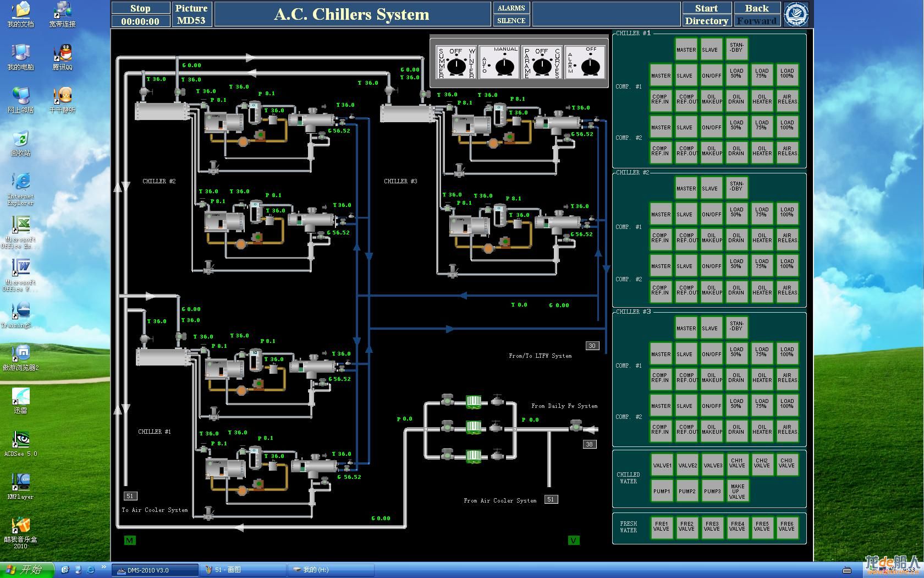
Task: Open the 开始 Start menu
Action: point(27,570)
